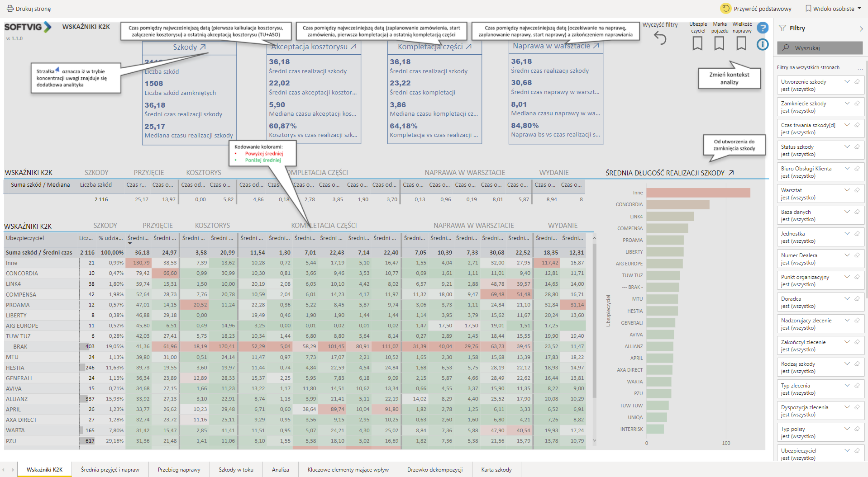Screen dimensions: 868x477
Task: Open arrow beside Średnia długość realizacji szkody
Action: [x=731, y=173]
